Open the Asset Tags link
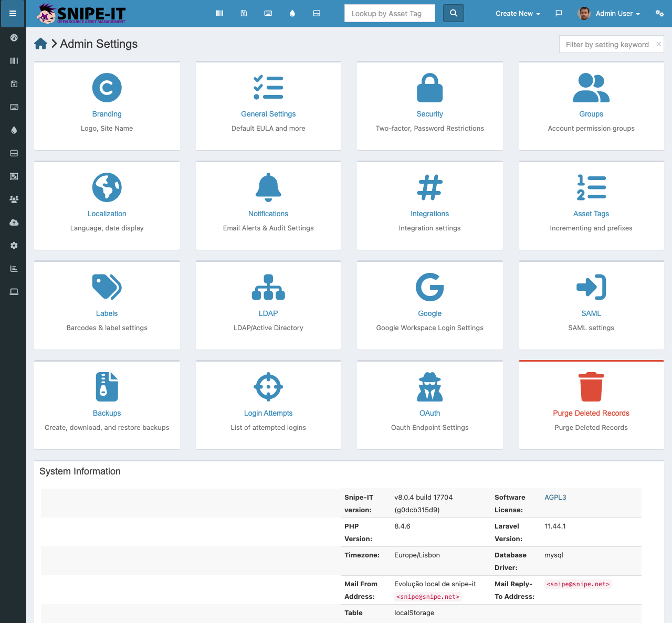 click(x=591, y=214)
